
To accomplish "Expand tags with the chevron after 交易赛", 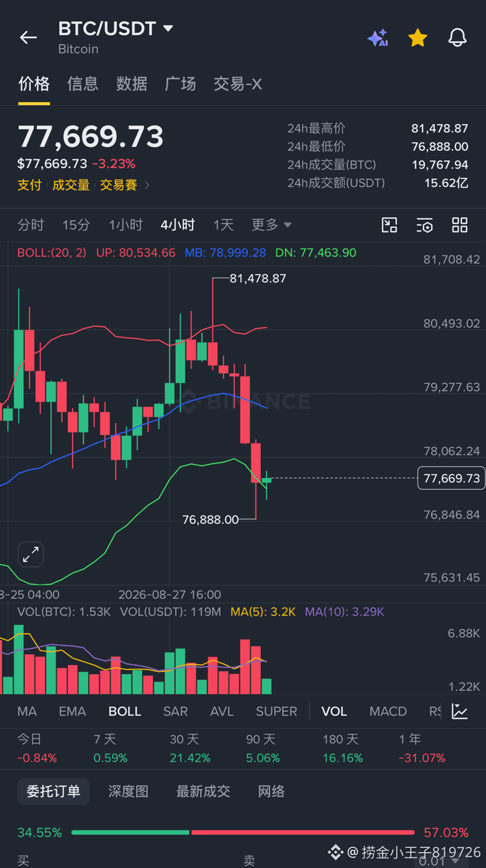I will [147, 185].
